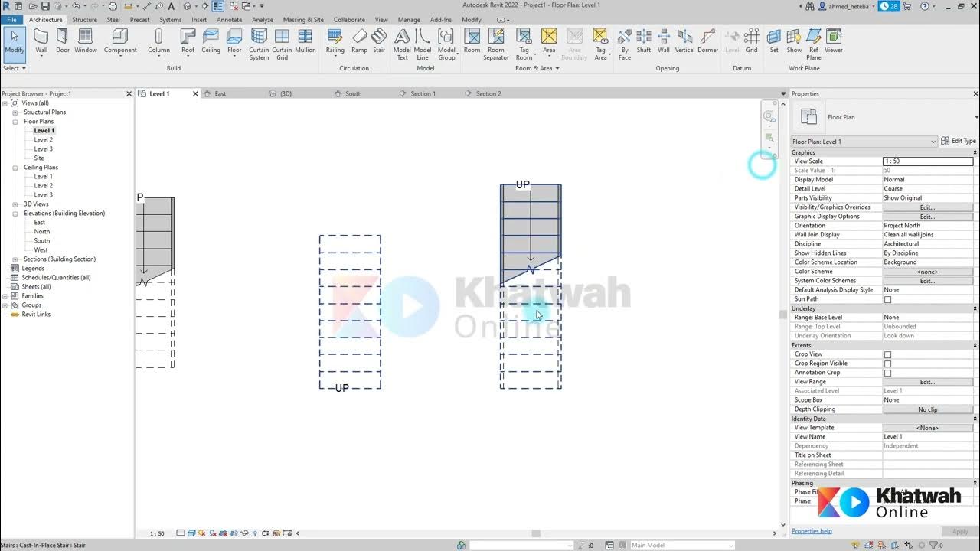Image resolution: width=980 pixels, height=551 pixels.
Task: Choose the Curtain Grid tool
Action: tap(282, 44)
